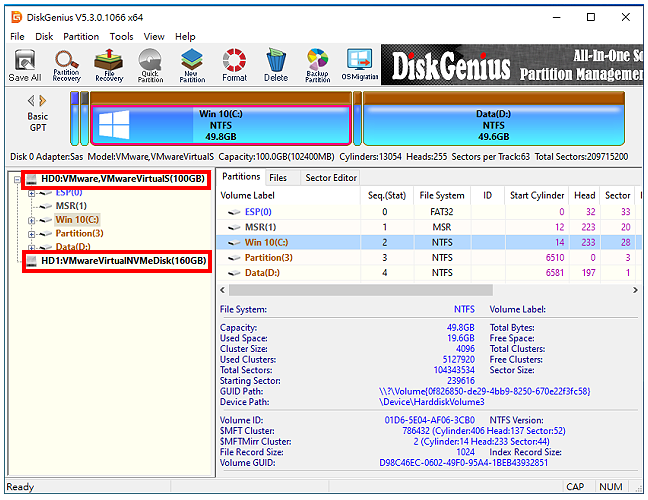The height and width of the screenshot is (500, 648).
Task: Go to previous disk arrow
Action: 31,100
